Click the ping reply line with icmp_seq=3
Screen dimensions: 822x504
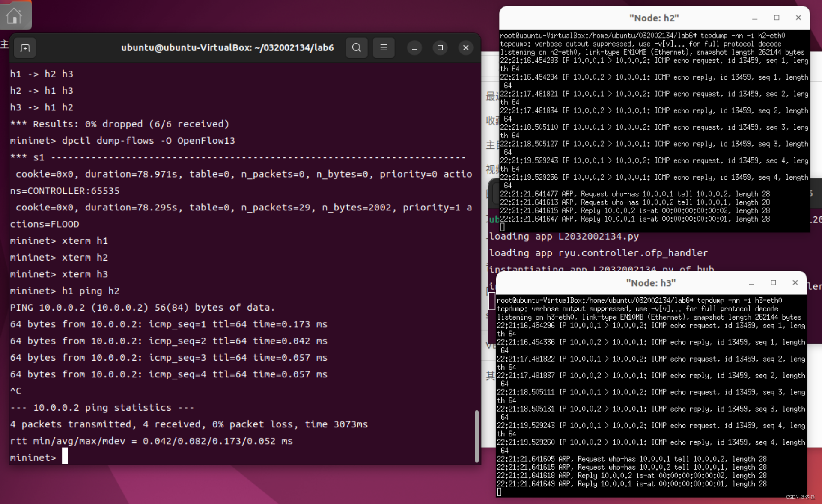[169, 358]
